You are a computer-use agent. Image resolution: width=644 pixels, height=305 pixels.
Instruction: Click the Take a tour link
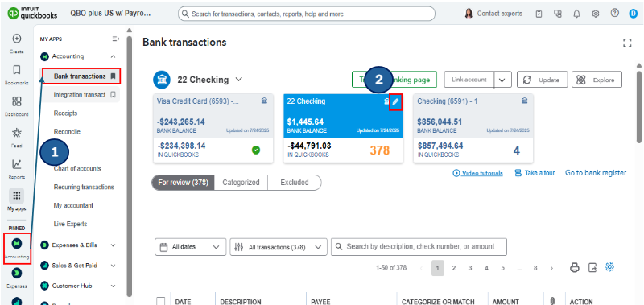[x=535, y=173]
